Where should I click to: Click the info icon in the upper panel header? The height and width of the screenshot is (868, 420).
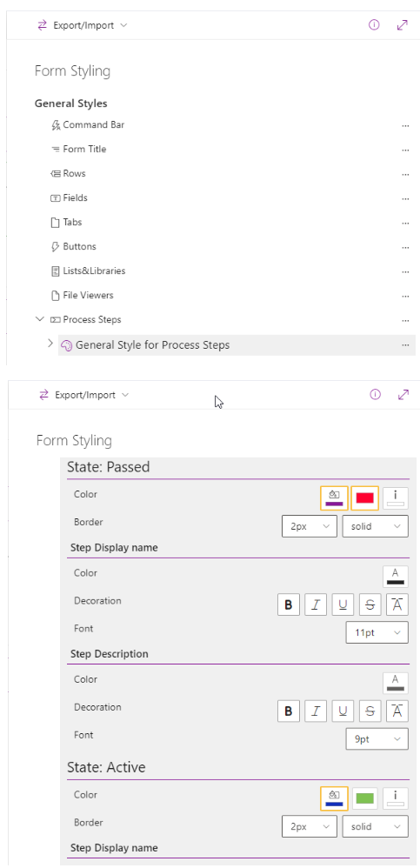(374, 25)
